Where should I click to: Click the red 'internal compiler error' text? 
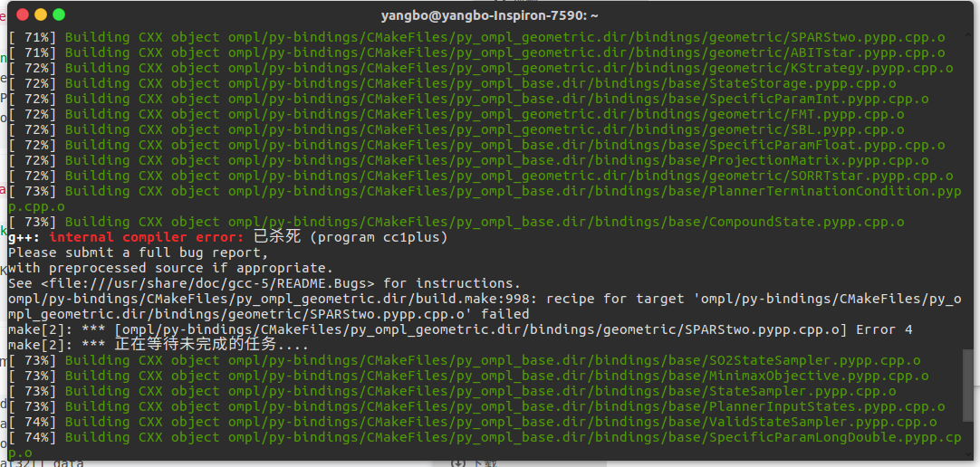(147, 237)
